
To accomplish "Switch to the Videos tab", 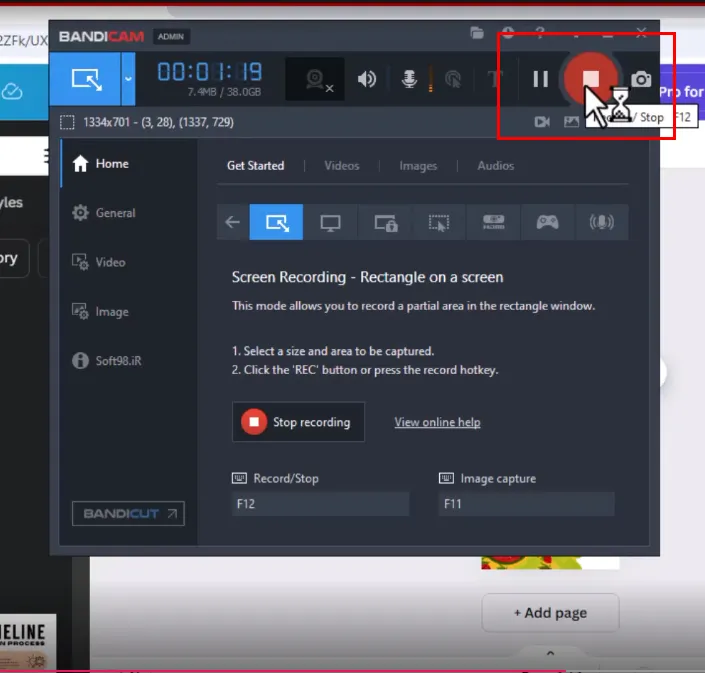I will point(342,166).
